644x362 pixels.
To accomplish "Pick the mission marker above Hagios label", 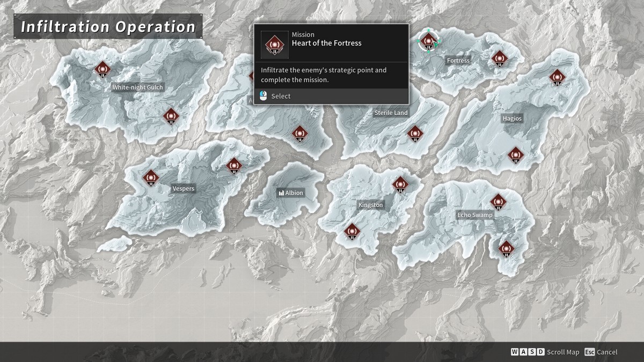I will [558, 77].
